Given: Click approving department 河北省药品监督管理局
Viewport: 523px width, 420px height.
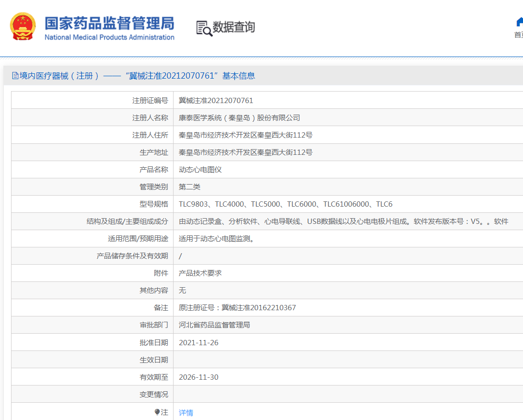Looking at the screenshot, I should click(214, 325).
